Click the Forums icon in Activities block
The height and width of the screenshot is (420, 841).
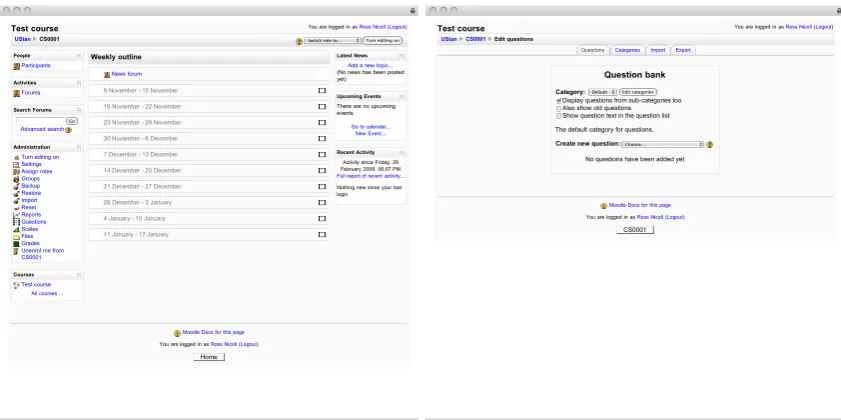pos(17,93)
